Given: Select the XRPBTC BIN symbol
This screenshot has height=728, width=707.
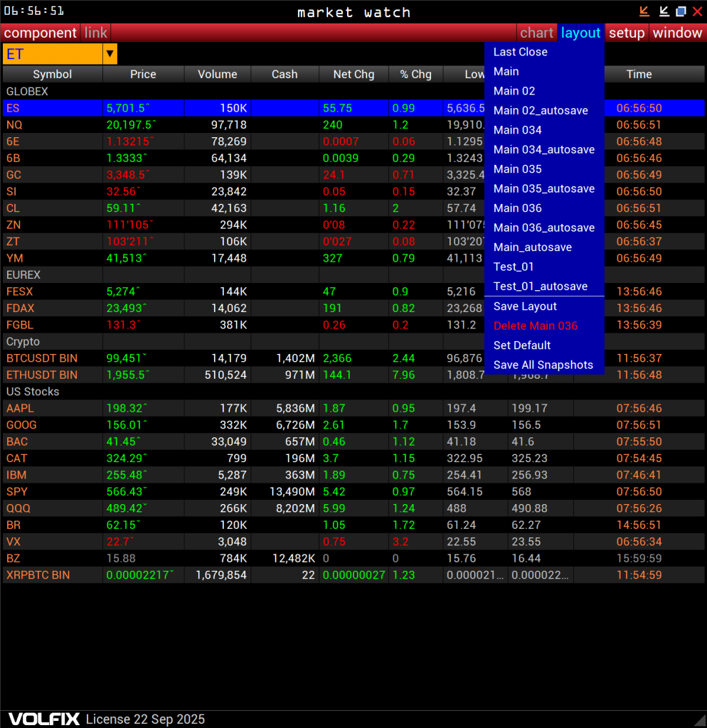Looking at the screenshot, I should (38, 576).
